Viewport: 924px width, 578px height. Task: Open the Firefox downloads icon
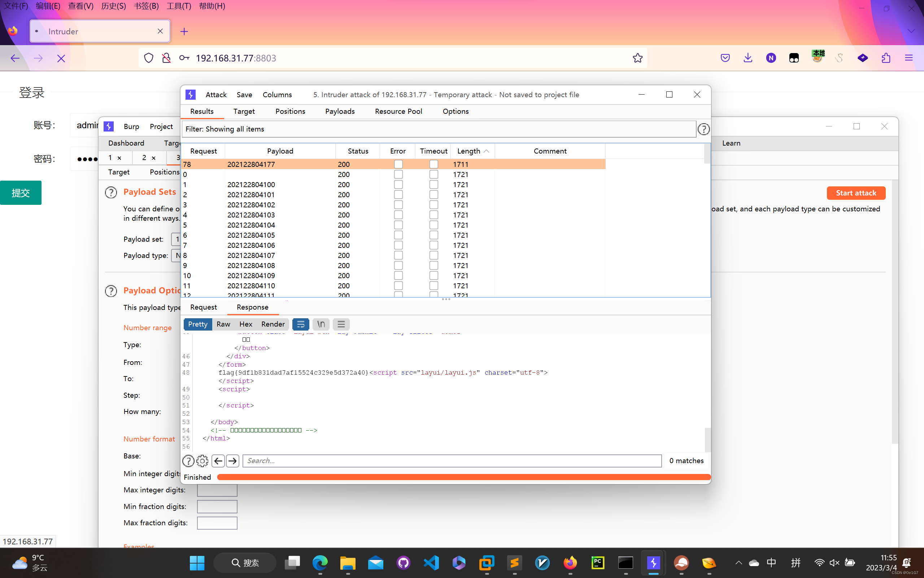click(748, 58)
